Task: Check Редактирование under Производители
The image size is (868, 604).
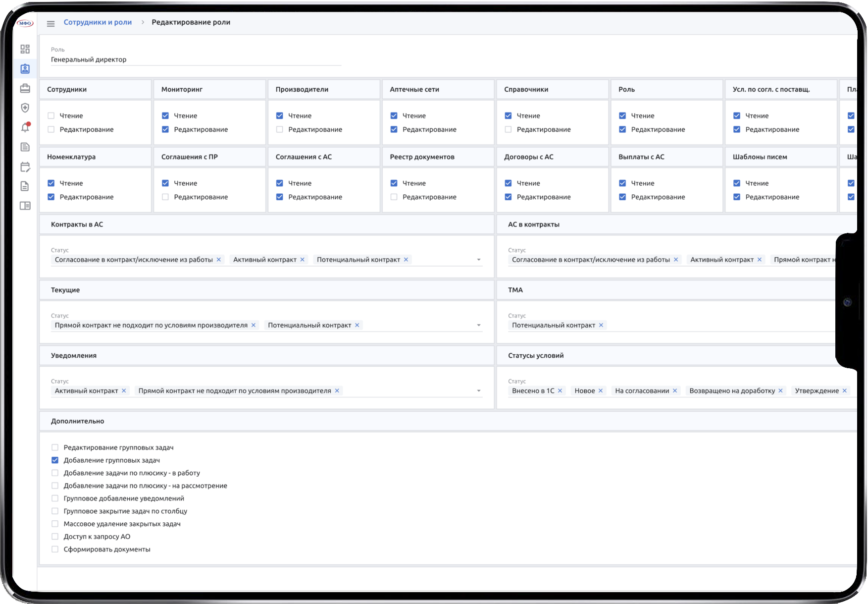Action: click(280, 129)
